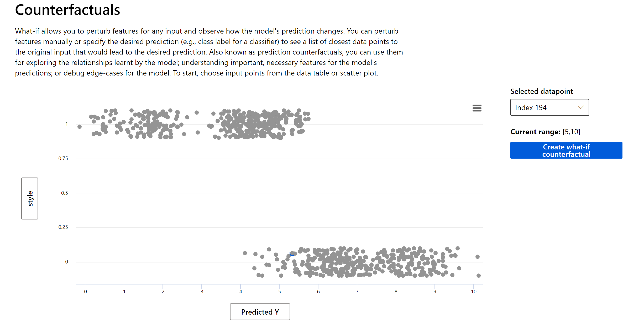Select leftmost point in style 0 cluster
Screen dimensions: 644x329
245,253
